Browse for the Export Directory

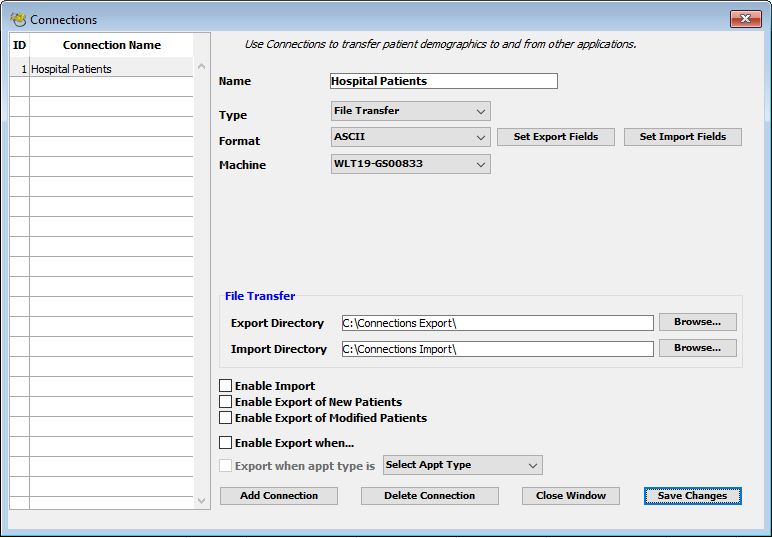point(697,322)
